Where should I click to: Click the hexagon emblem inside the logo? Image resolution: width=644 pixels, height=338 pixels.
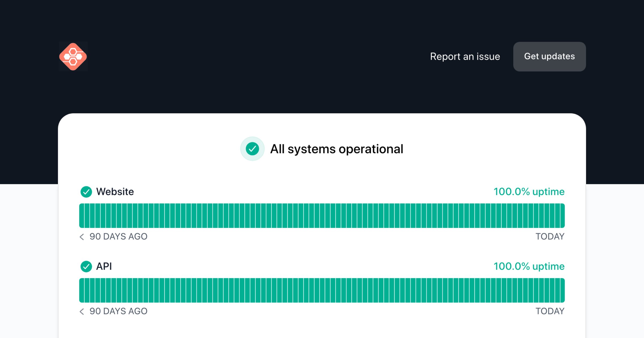[x=73, y=57]
